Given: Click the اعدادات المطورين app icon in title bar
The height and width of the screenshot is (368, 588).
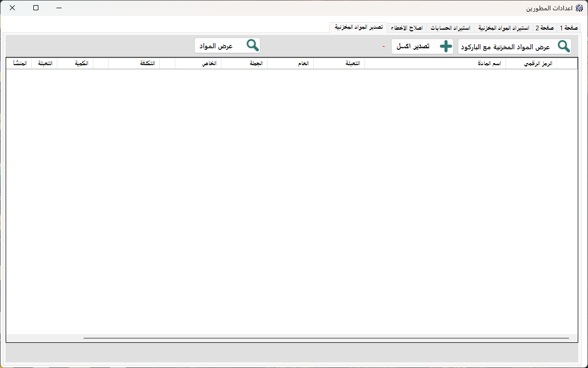Looking at the screenshot, I should point(579,8).
